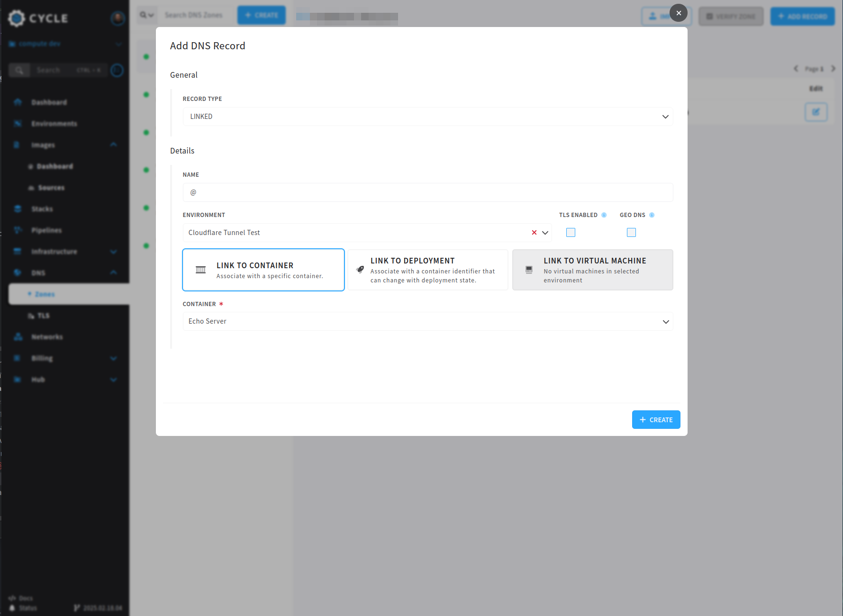This screenshot has height=616, width=843.
Task: Click the Name input field
Action: pos(427,192)
